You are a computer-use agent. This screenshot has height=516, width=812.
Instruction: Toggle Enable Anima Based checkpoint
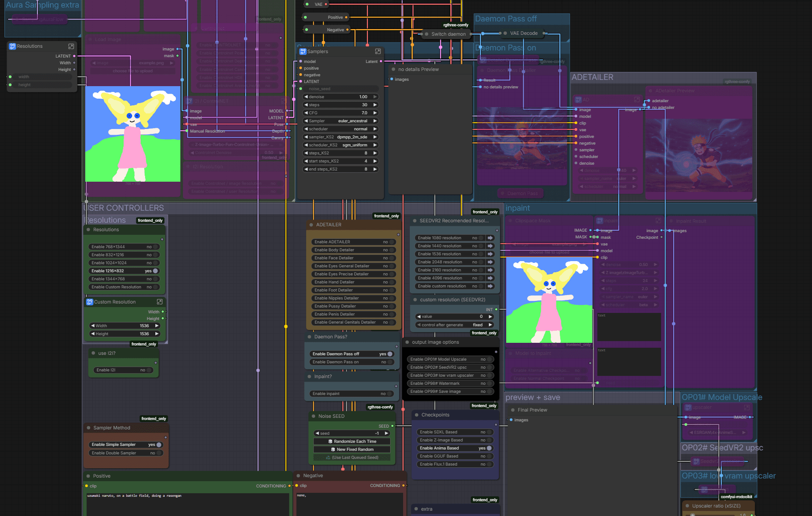(x=455, y=448)
